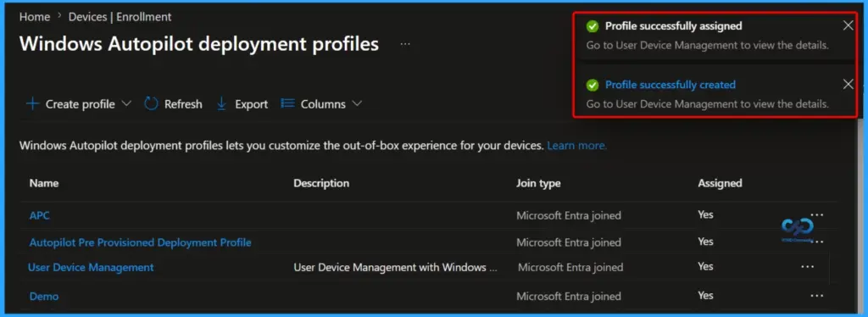Screen dimensions: 868x317
Task: Click message text under Profile successfully created
Action: click(x=708, y=103)
